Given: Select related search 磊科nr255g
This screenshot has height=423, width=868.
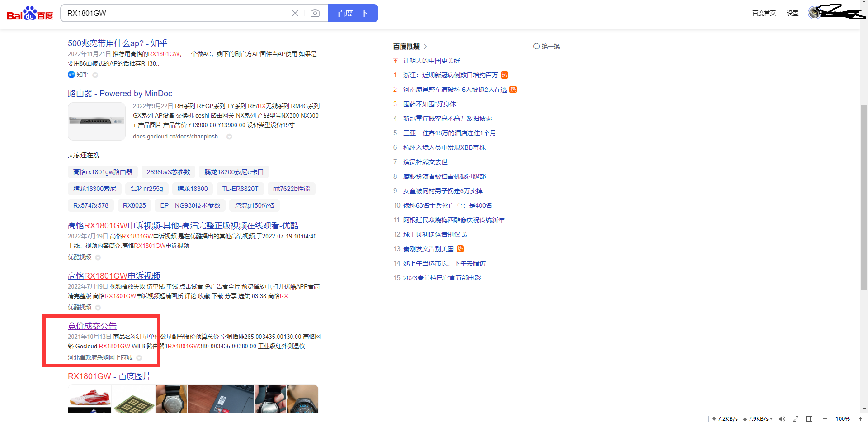Looking at the screenshot, I should [146, 189].
